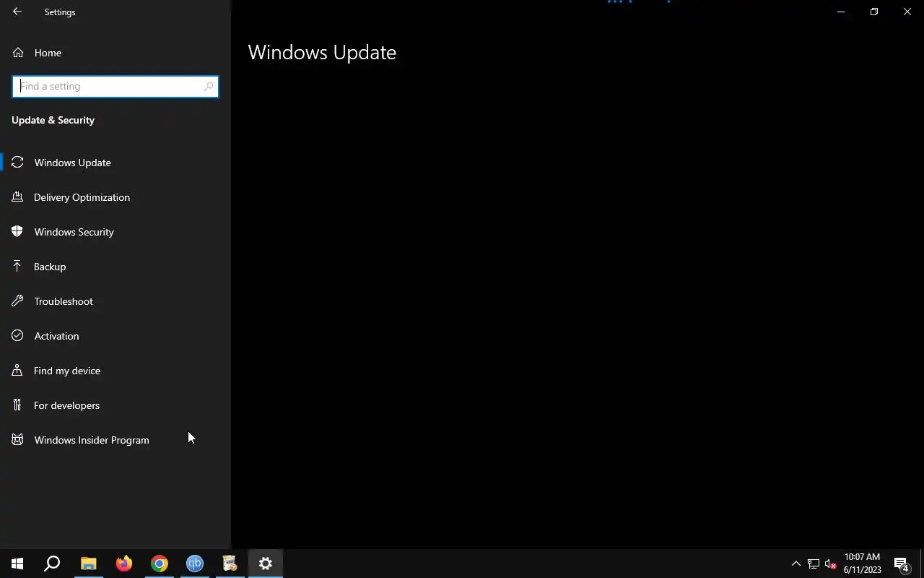This screenshot has width=924, height=578.
Task: Open the For developers page
Action: (115, 405)
